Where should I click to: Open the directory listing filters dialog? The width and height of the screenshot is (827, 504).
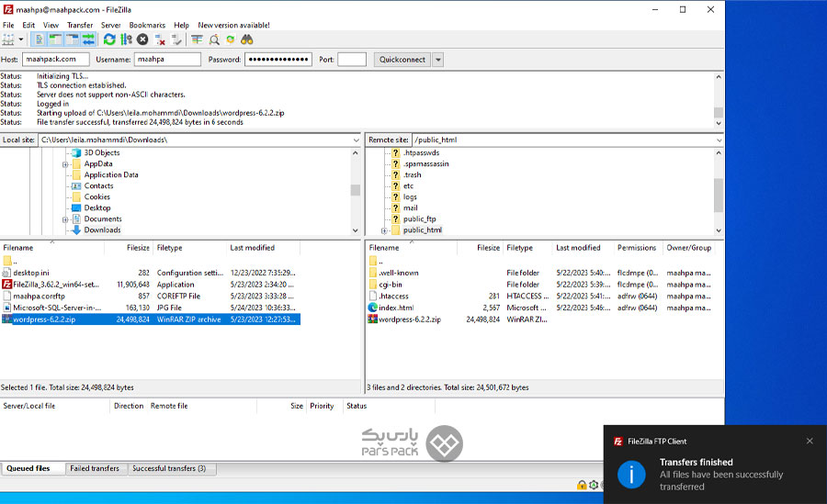197,39
